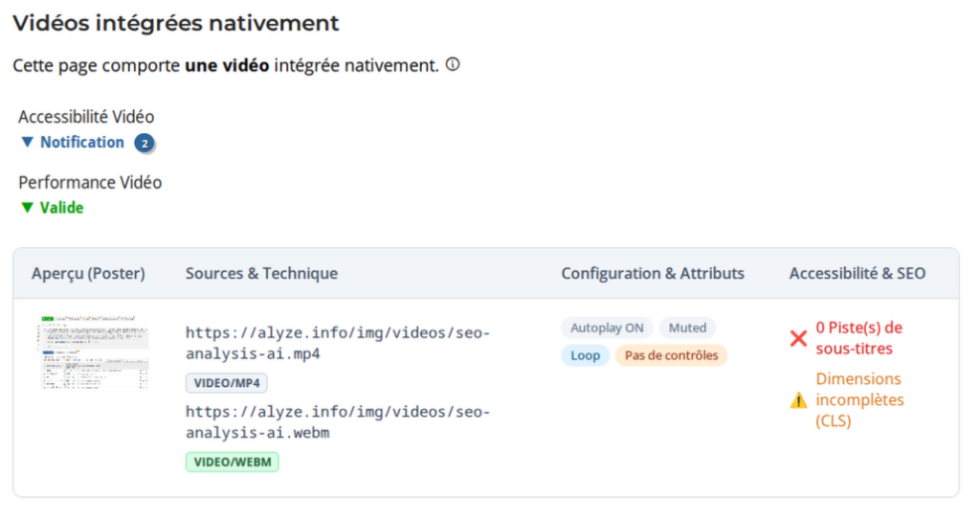This screenshot has height=522, width=980.
Task: Click the yellow warning triangle icon
Action: click(x=798, y=400)
